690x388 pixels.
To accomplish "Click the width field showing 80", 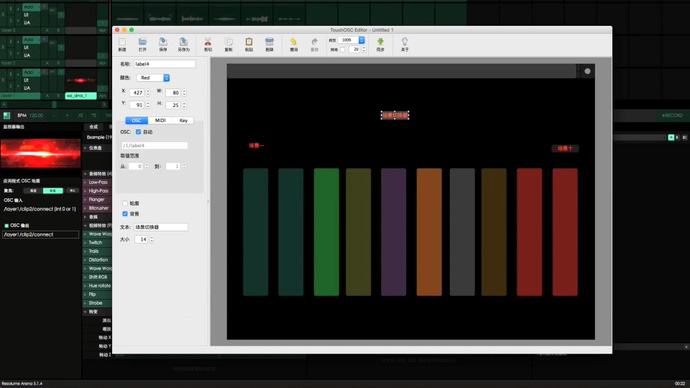I will point(173,93).
